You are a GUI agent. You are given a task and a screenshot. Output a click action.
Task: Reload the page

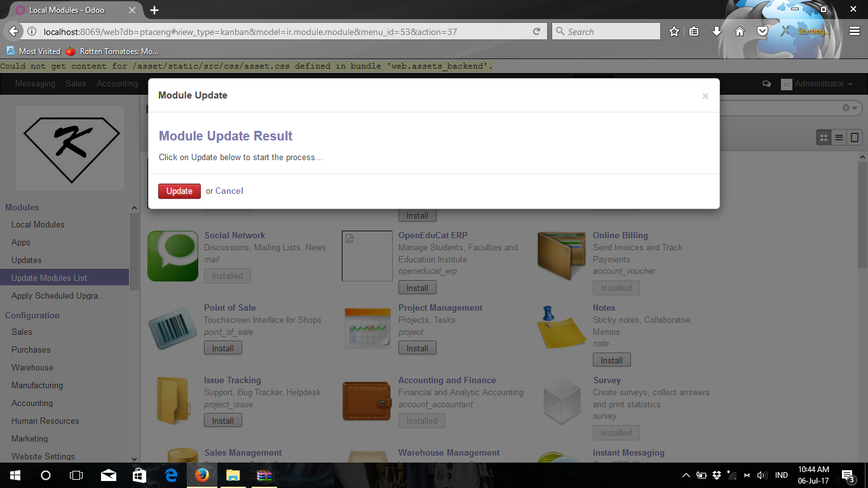pos(537,32)
